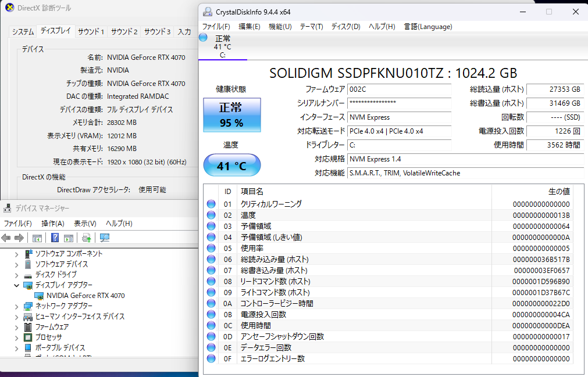Switch to the システム tab in DirectX tool

(23, 32)
